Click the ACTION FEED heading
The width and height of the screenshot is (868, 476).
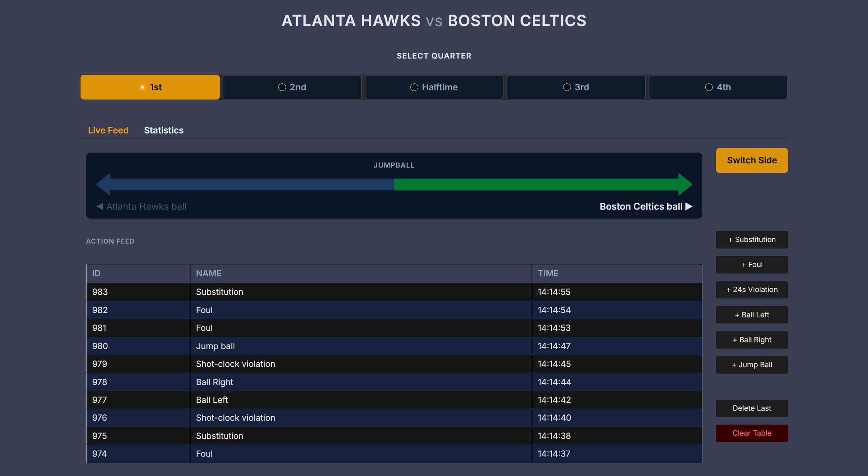tap(110, 241)
